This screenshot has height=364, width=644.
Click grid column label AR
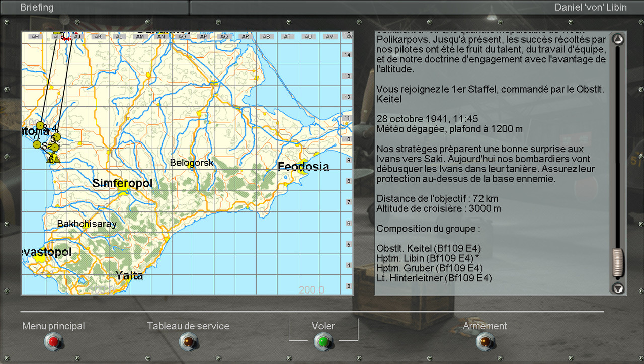tap(246, 37)
